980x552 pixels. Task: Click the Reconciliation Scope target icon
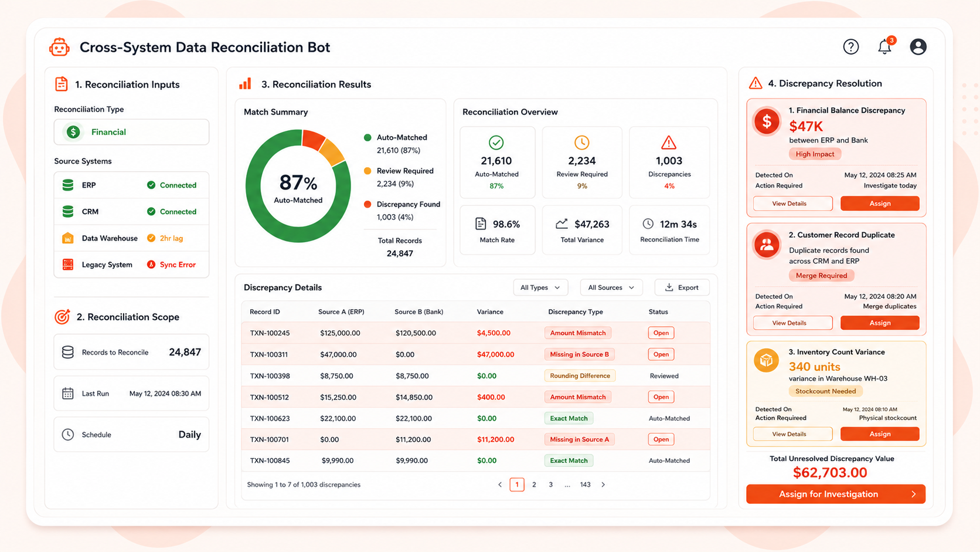click(x=62, y=317)
